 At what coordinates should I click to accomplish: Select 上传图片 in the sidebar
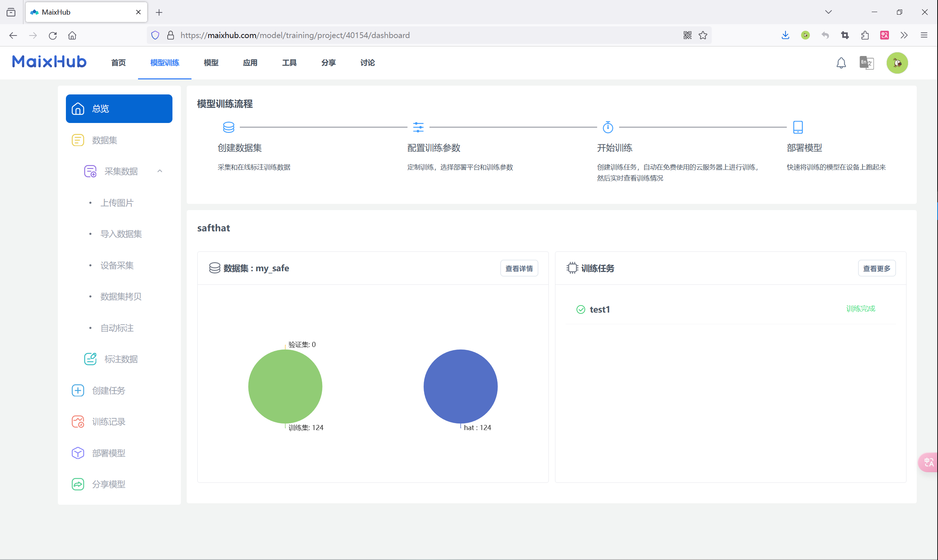tap(117, 203)
